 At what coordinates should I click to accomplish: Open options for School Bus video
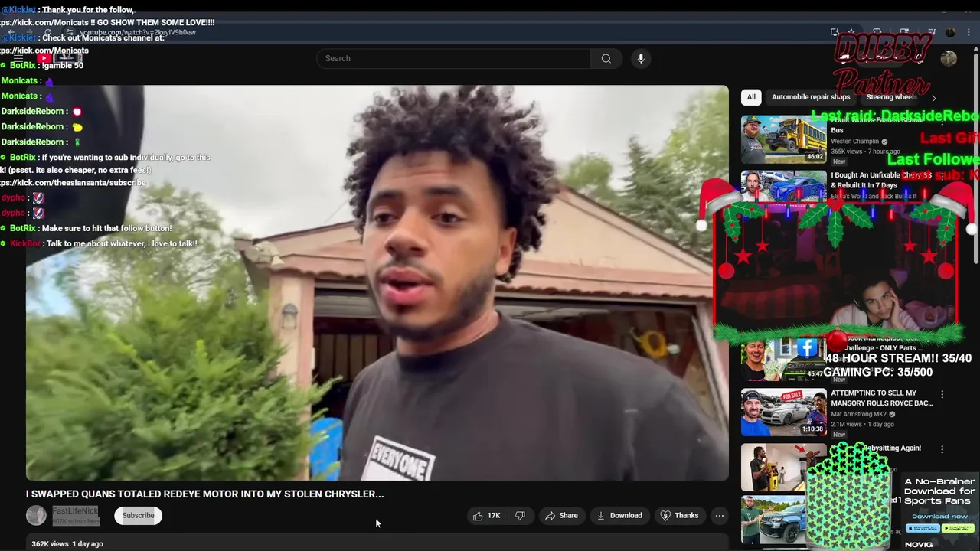942,122
